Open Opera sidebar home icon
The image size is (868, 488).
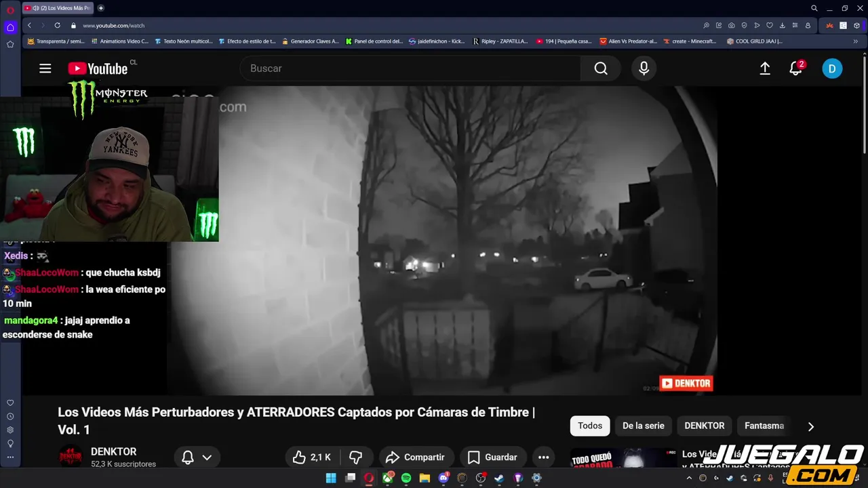point(10,28)
